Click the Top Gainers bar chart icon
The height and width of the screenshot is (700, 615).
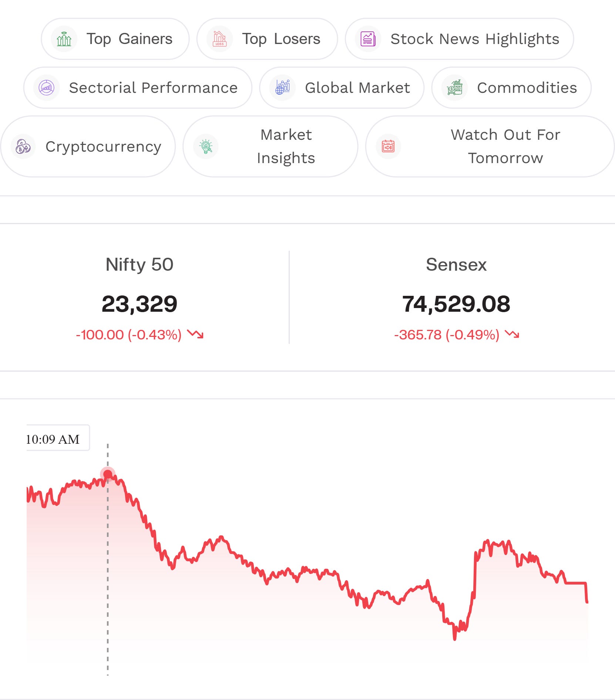tap(64, 39)
